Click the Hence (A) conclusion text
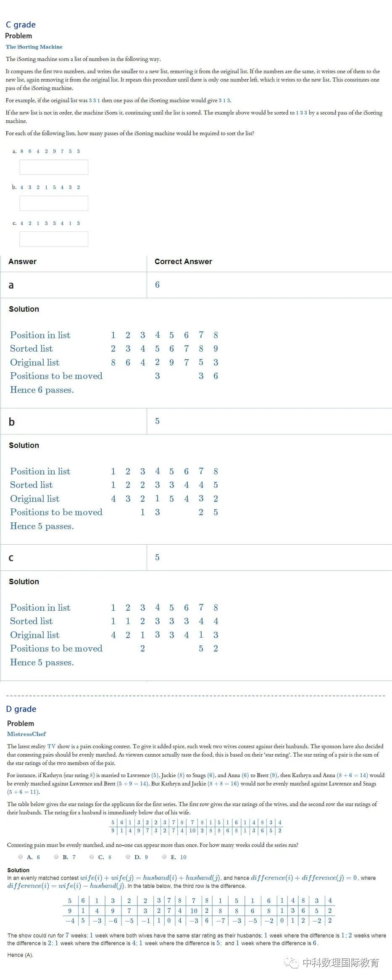 pyautogui.click(x=20, y=955)
